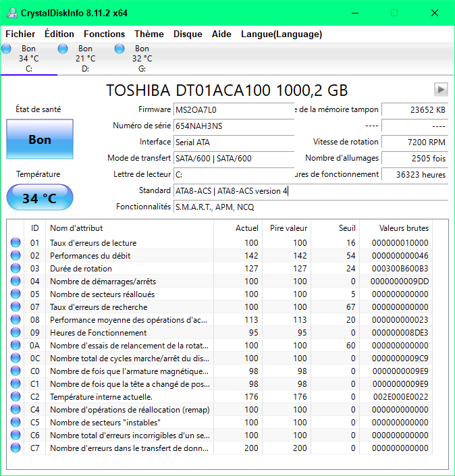Open the Langue(Language) menu
This screenshot has height=476, width=455.
[x=282, y=34]
